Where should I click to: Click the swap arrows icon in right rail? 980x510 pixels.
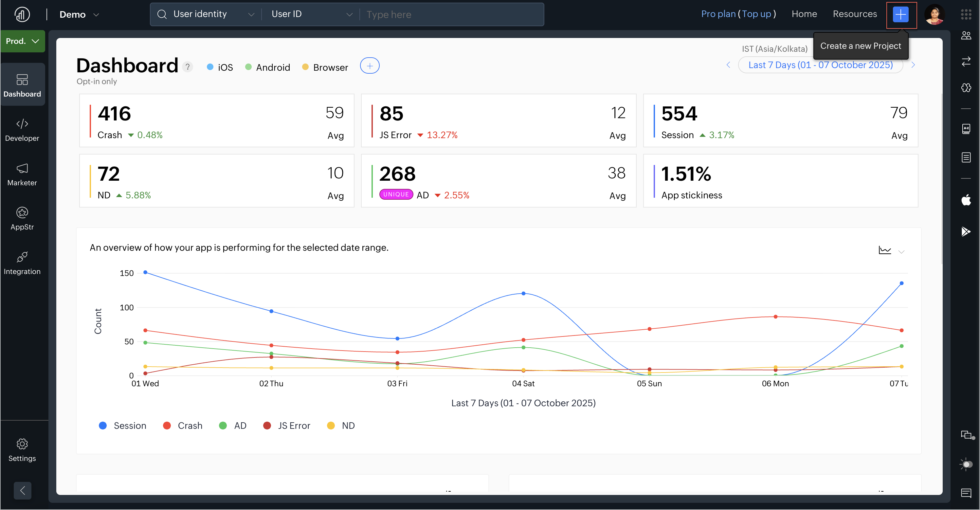[x=966, y=61]
